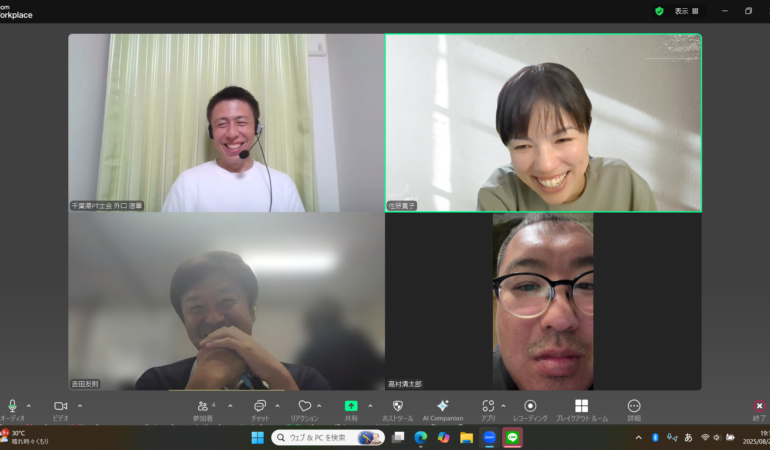The height and width of the screenshot is (450, 770).
Task: Open the participants panel
Action: (x=204, y=406)
